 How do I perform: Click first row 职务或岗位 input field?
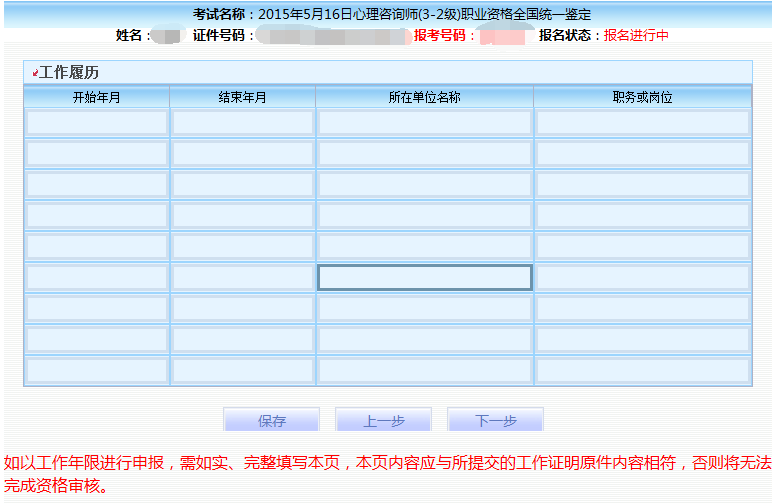[642, 123]
